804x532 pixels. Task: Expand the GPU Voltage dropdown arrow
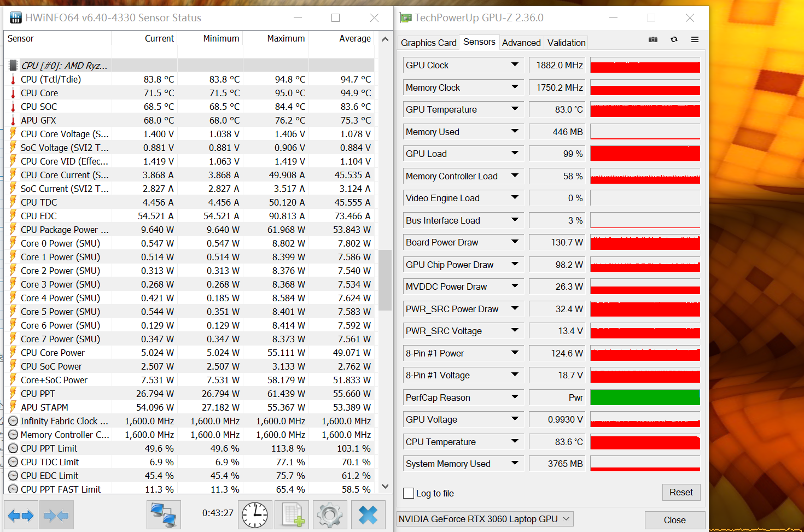tap(515, 419)
